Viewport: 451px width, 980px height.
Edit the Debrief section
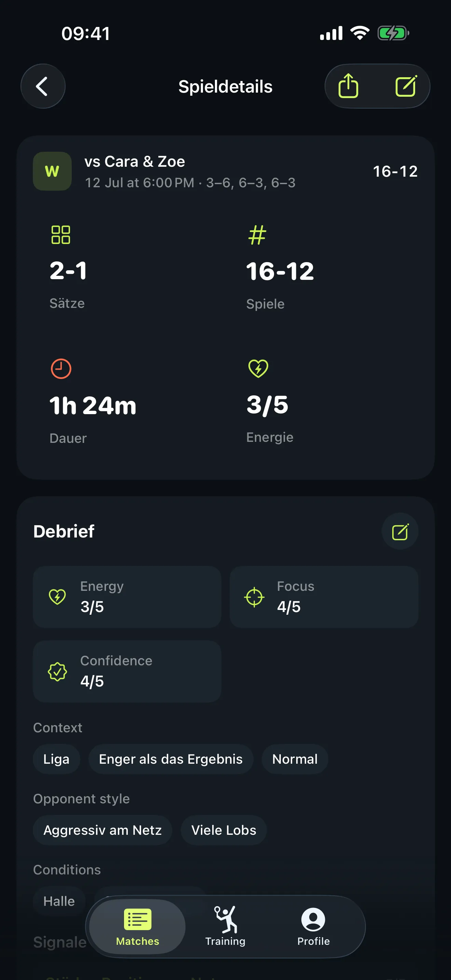pyautogui.click(x=400, y=531)
